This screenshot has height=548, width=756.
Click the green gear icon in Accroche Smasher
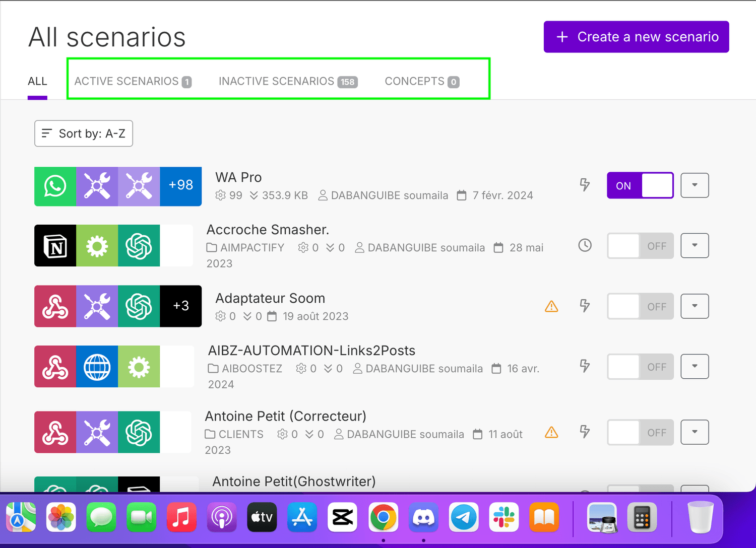(97, 246)
